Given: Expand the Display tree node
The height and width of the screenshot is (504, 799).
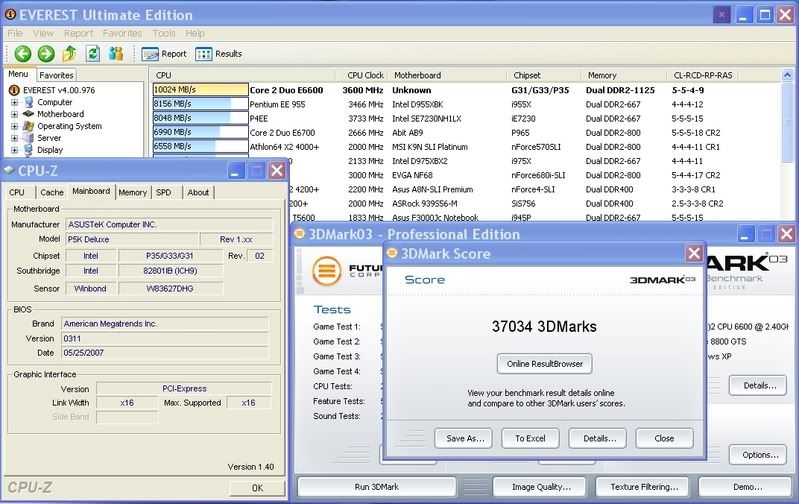Looking at the screenshot, I should [x=14, y=150].
